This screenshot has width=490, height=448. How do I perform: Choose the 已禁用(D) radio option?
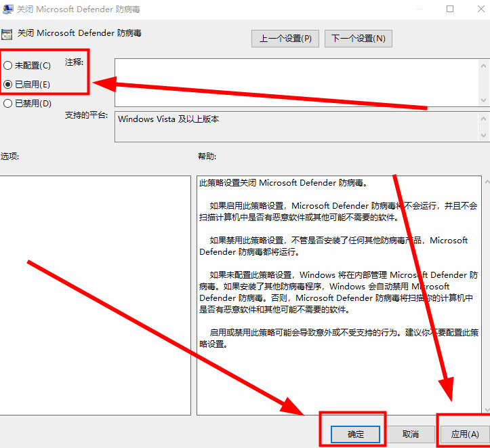(x=7, y=104)
